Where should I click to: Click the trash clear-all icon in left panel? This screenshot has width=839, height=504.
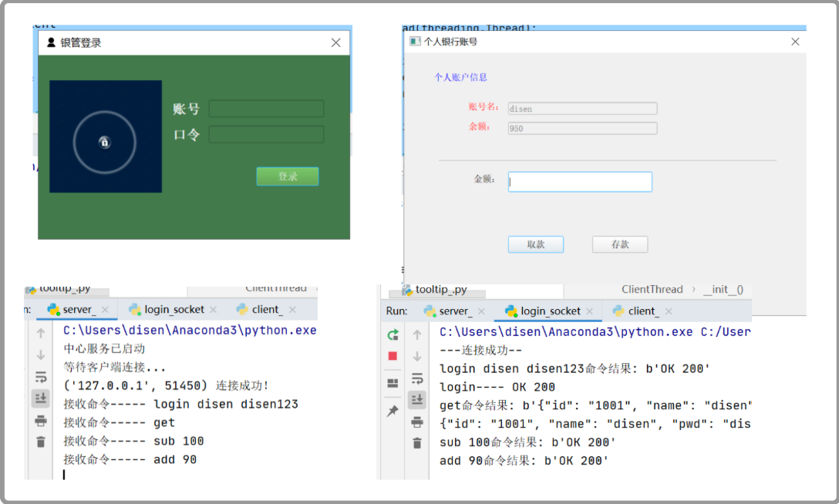click(x=41, y=442)
